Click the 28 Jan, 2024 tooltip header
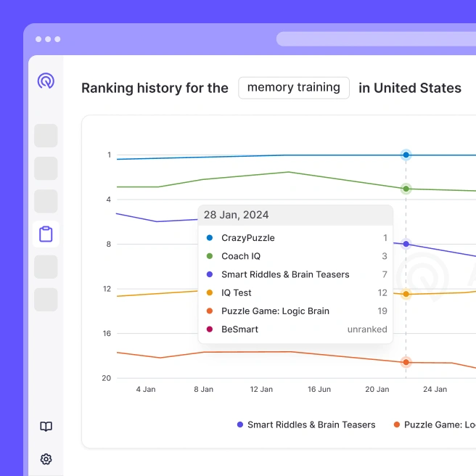The height and width of the screenshot is (476, 476). [x=295, y=215]
